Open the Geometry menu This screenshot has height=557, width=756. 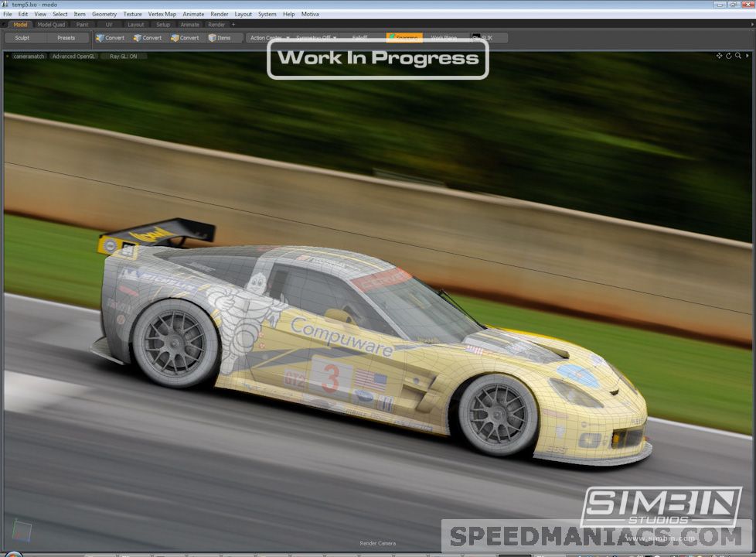coord(104,14)
